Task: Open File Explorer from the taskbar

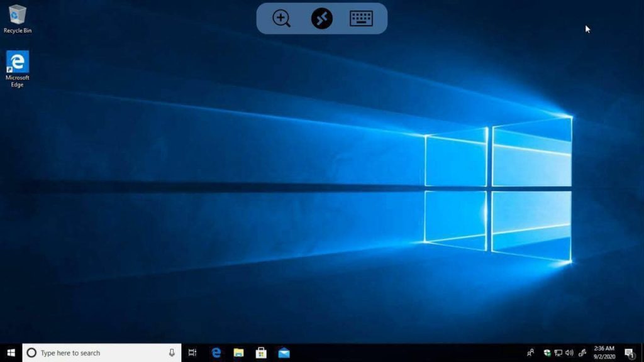Action: pyautogui.click(x=238, y=353)
